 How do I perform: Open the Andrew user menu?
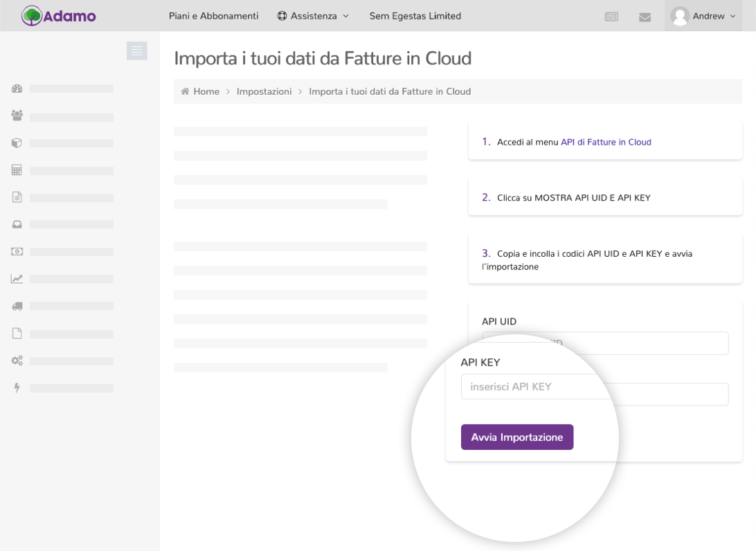(703, 16)
